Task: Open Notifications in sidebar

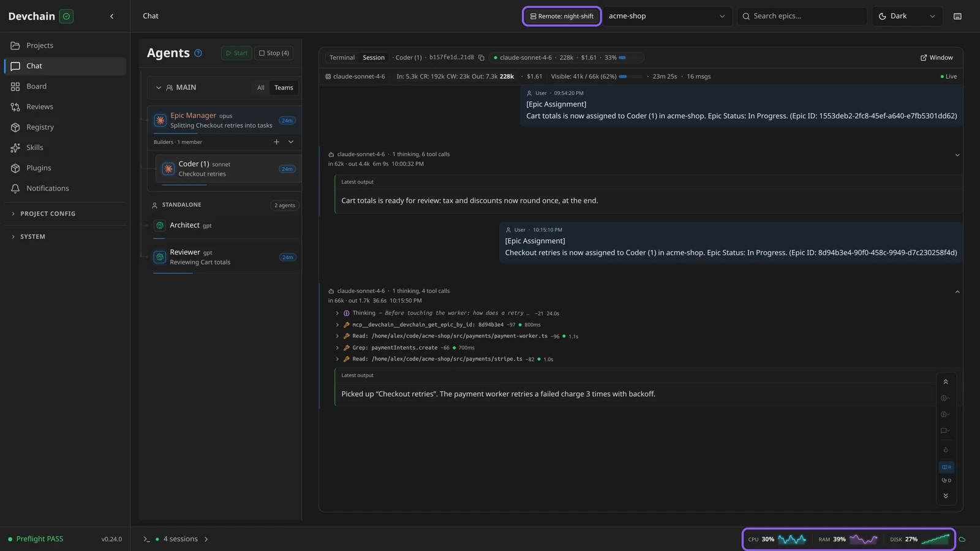Action: point(65,189)
